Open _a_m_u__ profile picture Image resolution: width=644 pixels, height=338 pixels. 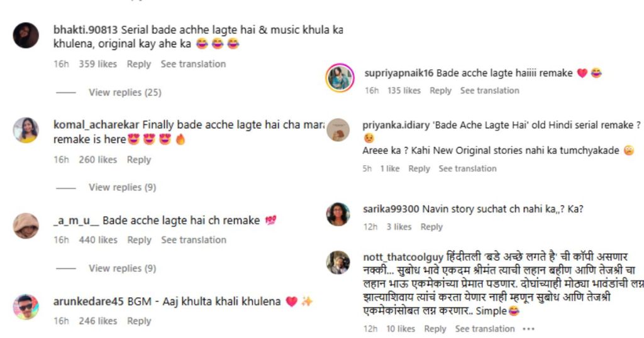[25, 226]
